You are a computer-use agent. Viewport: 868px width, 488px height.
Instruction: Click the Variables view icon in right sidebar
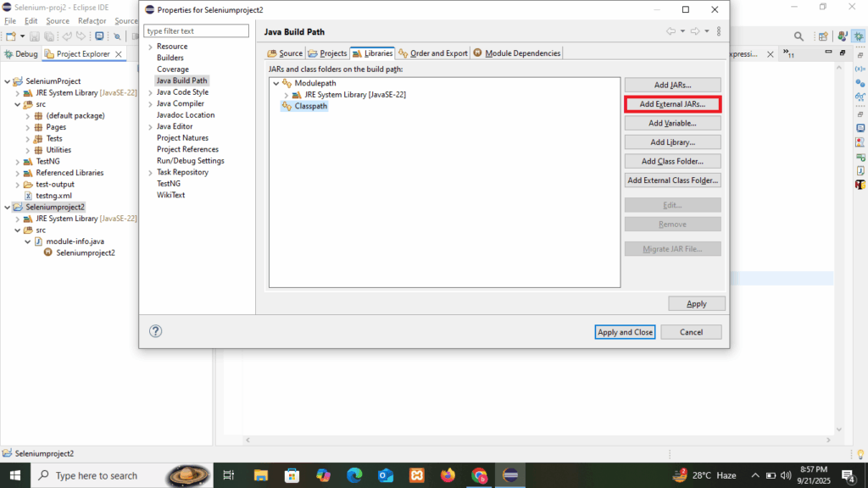coord(860,68)
